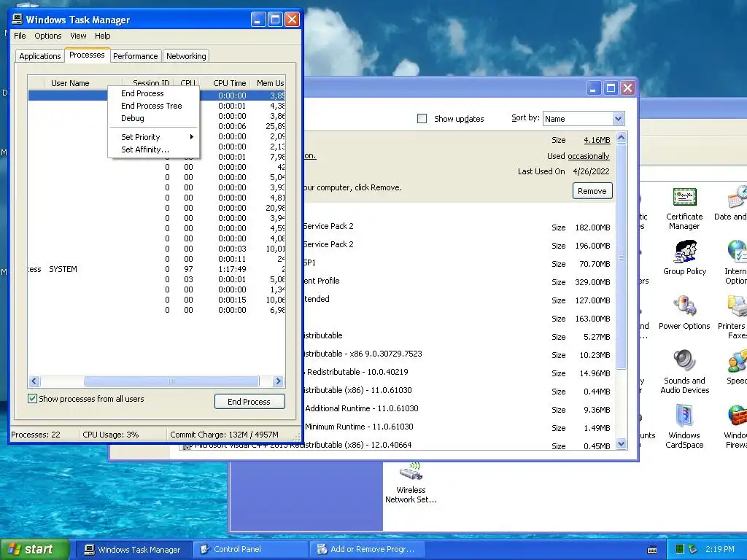This screenshot has height=560, width=747.
Task: Select the process row with CPU Time 0:00:11
Action: pos(156,259)
